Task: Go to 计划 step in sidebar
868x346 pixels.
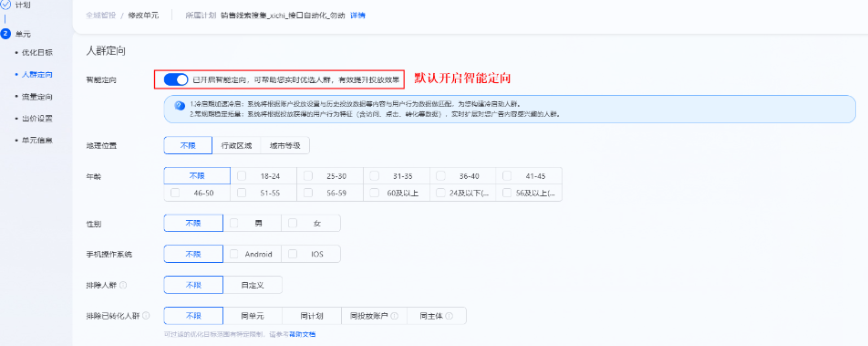Action: pyautogui.click(x=23, y=5)
